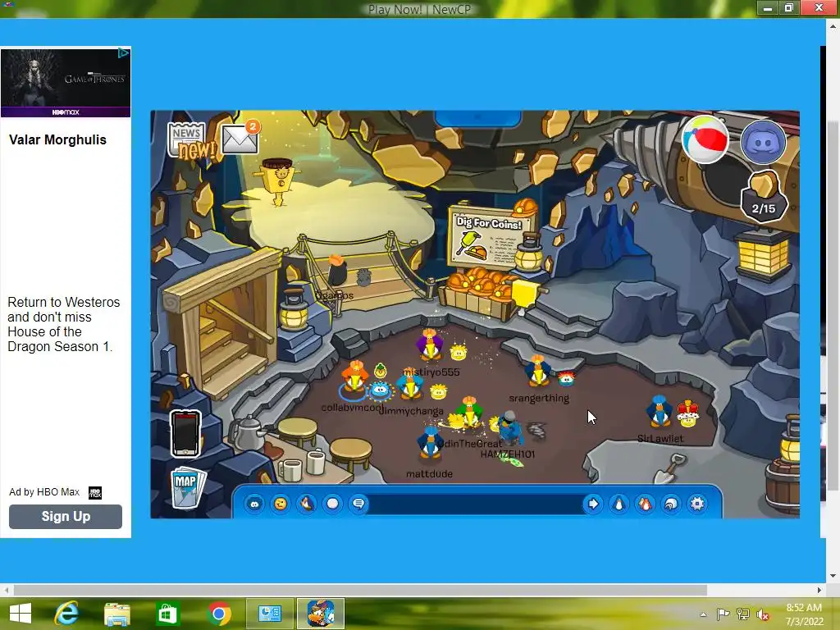Click the horizontal scrollbar thumb
Image resolution: width=840 pixels, height=630 pixels.
360,590
